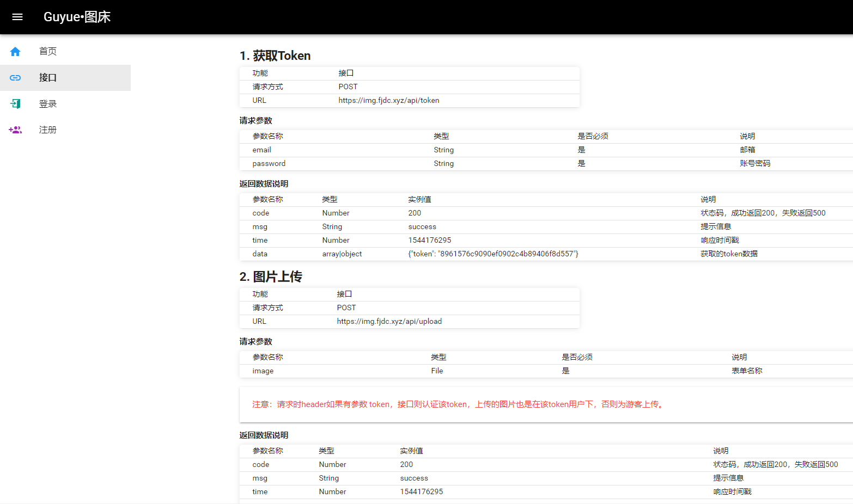Click the token API URL text
853x504 pixels.
[x=388, y=101]
